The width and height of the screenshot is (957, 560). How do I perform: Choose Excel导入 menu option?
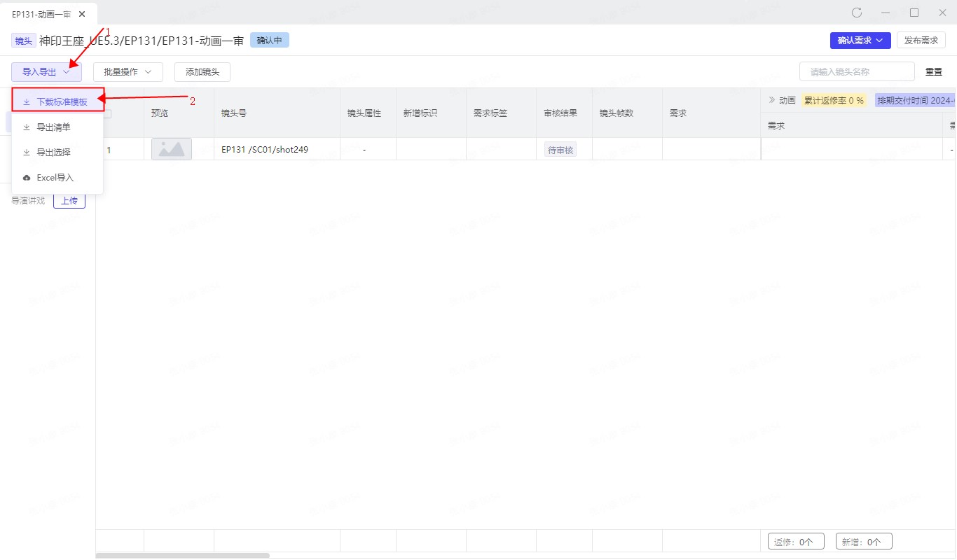tap(55, 178)
